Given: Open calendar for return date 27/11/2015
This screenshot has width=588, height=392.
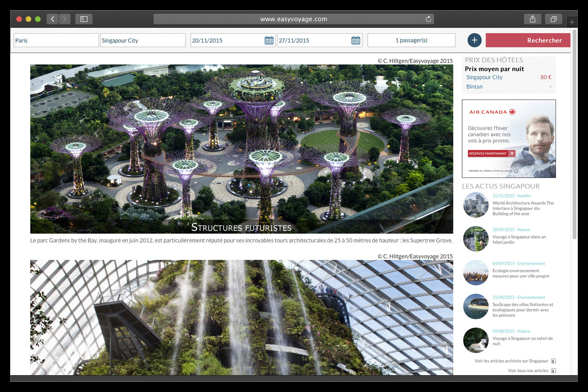Looking at the screenshot, I should pos(356,40).
